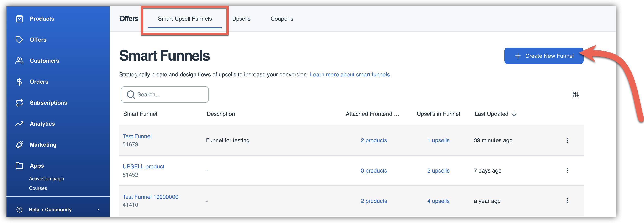Sort by Last Updated column arrow
This screenshot has height=223, width=644.
(x=514, y=114)
